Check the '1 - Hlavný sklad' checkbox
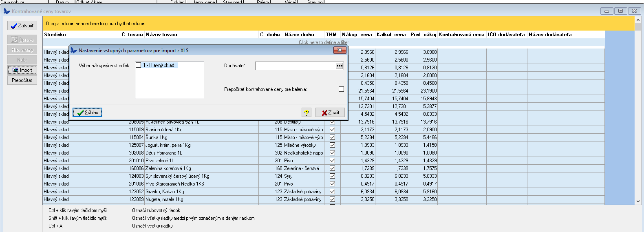The image size is (644, 232). 139,65
